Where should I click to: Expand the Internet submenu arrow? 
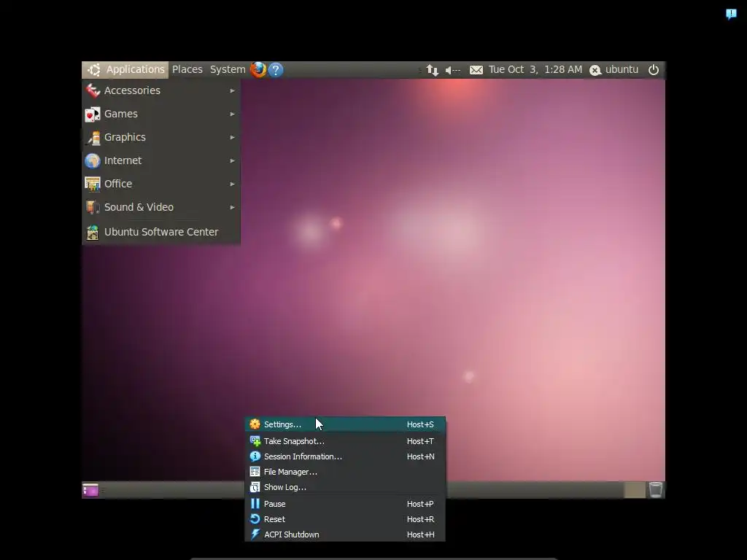click(233, 160)
